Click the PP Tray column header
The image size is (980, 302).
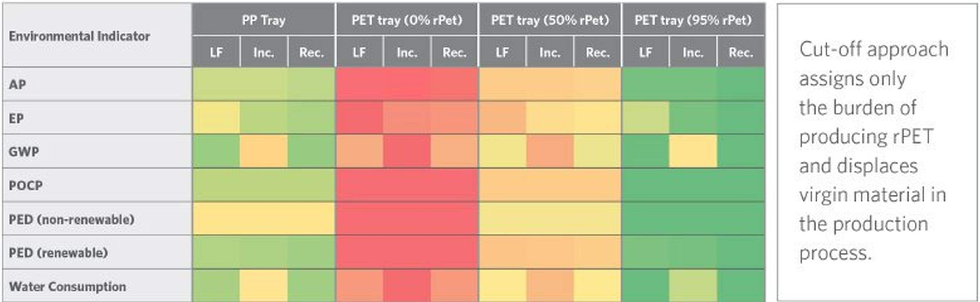263,20
